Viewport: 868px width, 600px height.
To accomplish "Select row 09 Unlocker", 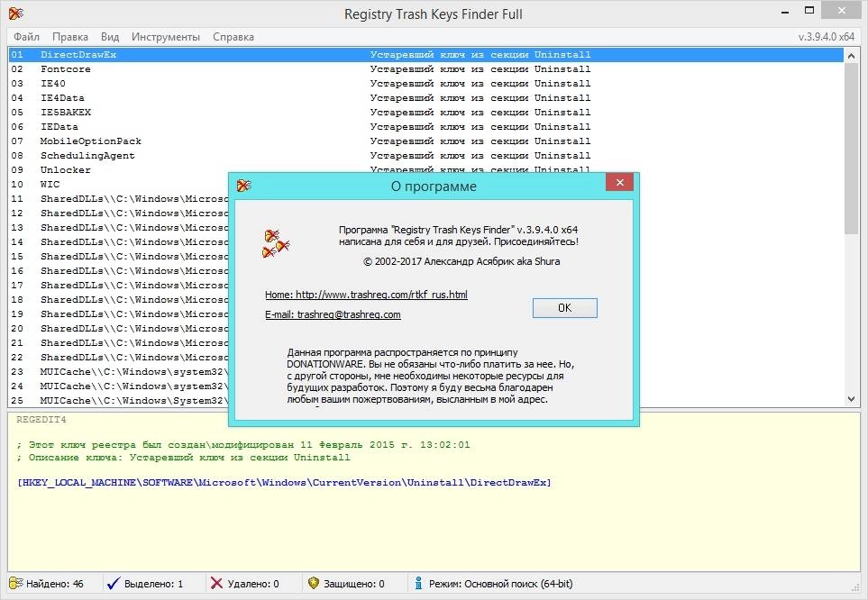I will 118,170.
